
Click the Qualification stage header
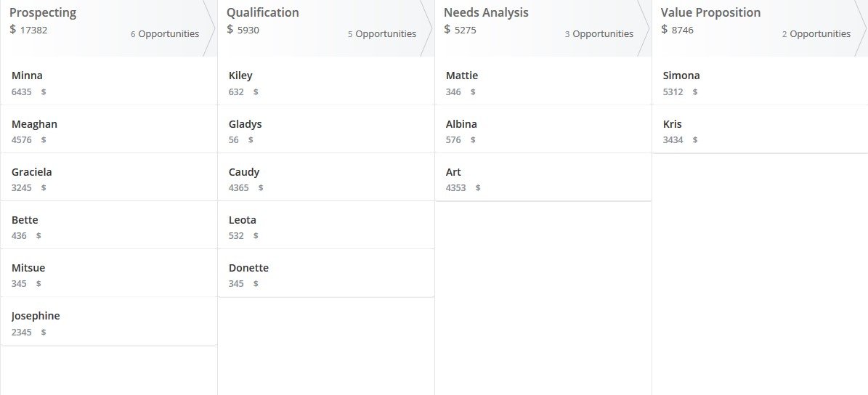point(325,28)
